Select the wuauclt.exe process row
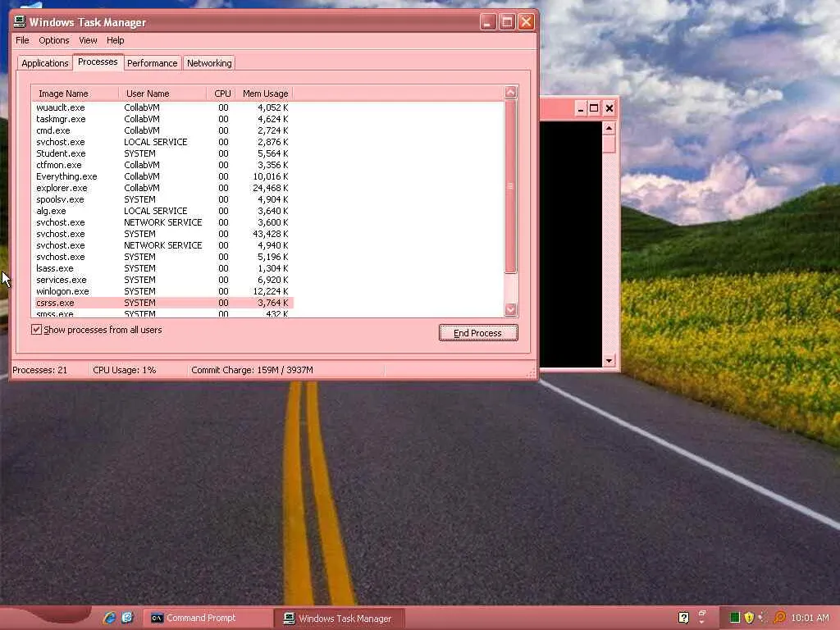 click(162, 107)
